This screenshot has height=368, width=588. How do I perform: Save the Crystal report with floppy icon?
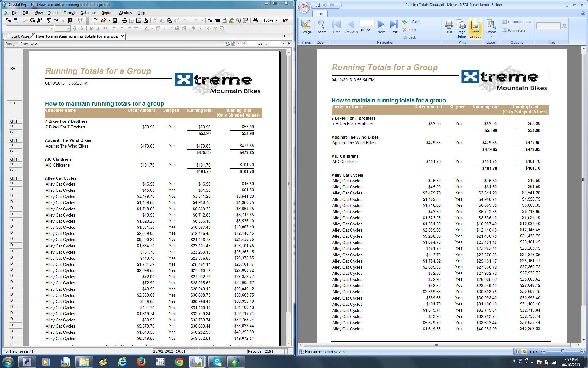pyautogui.click(x=115, y=21)
